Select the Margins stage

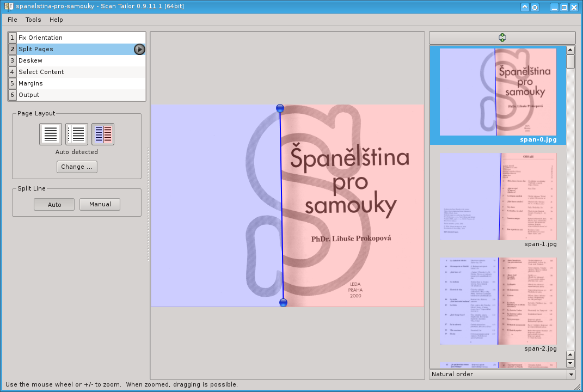(77, 83)
